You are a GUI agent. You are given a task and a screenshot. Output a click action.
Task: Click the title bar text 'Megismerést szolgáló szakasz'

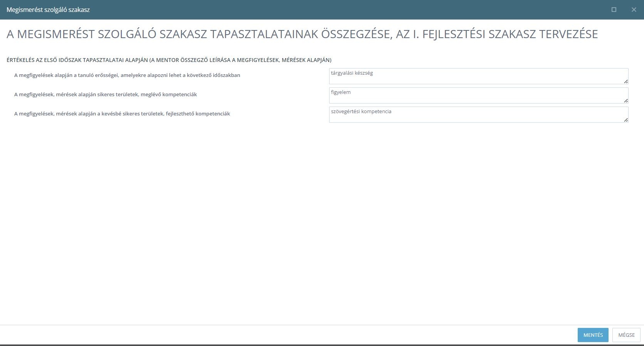[x=48, y=10]
